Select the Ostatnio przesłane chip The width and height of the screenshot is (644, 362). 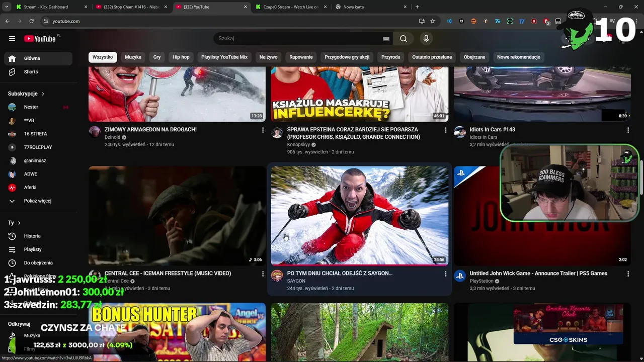coord(432,57)
